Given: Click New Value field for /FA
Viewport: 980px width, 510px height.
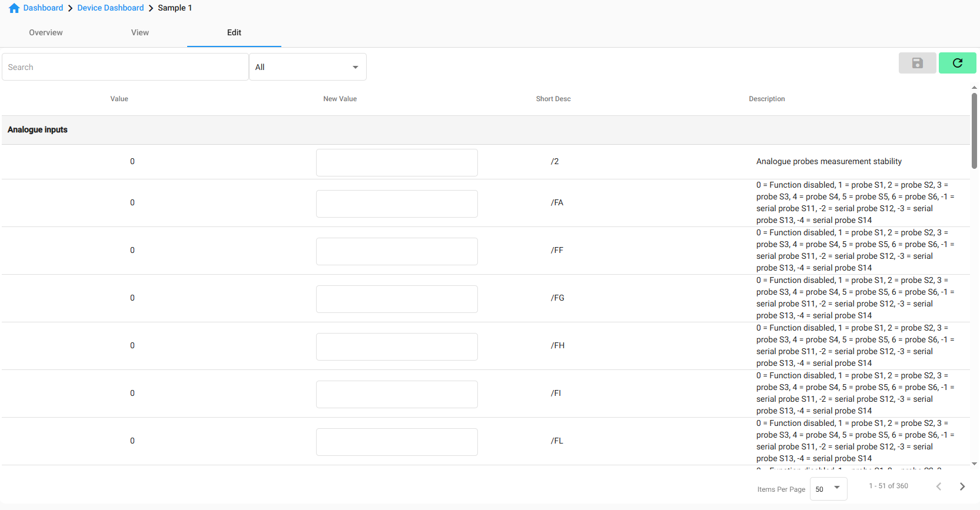Looking at the screenshot, I should click(x=397, y=204).
